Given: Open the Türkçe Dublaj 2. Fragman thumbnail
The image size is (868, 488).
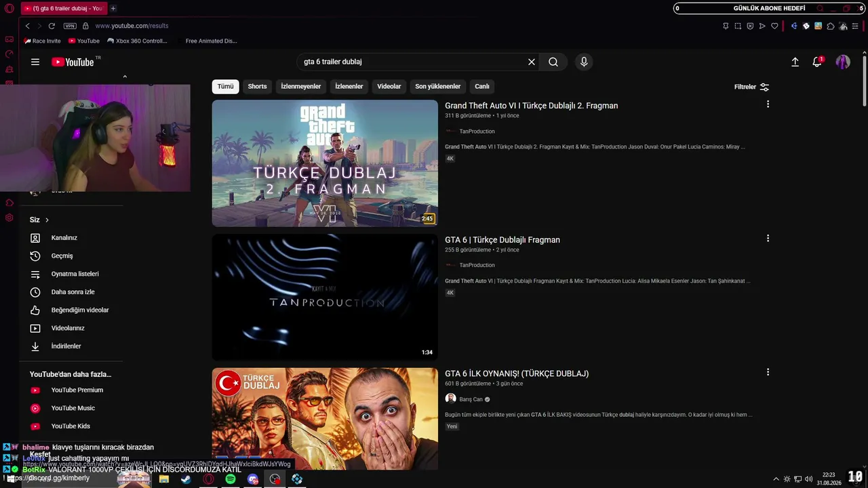Looking at the screenshot, I should tap(325, 163).
